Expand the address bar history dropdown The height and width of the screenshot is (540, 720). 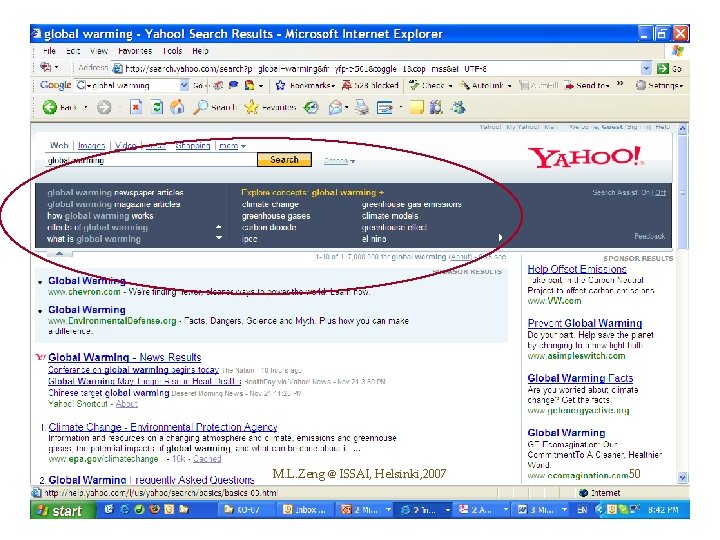[x=646, y=69]
